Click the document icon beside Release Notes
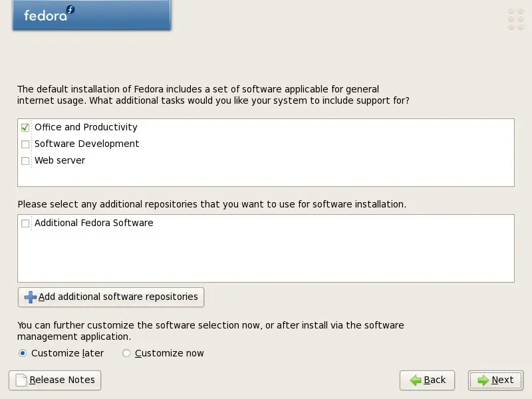 tap(21, 380)
